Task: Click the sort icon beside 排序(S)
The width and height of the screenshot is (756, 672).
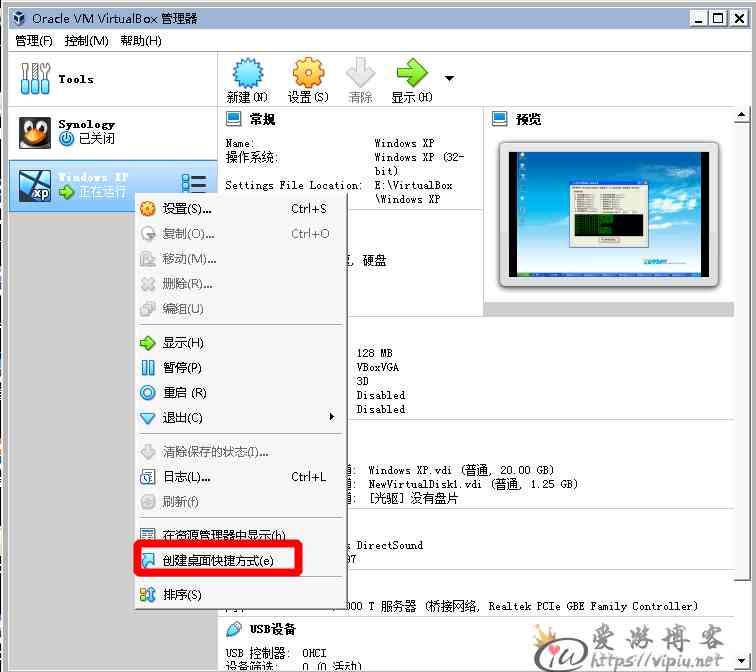Action: tap(148, 594)
